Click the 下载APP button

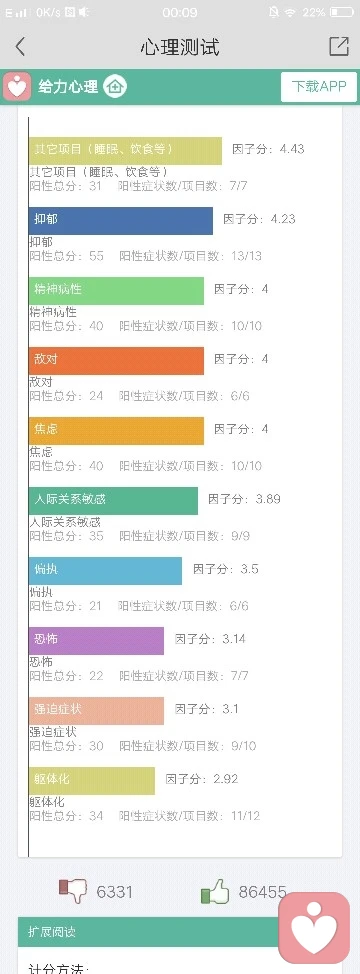tap(319, 86)
